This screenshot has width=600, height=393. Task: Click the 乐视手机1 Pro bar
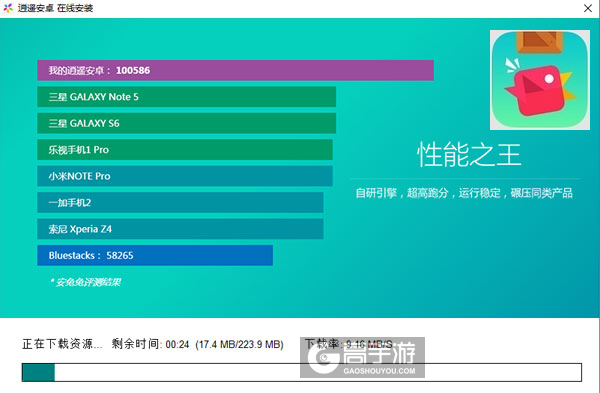click(185, 150)
